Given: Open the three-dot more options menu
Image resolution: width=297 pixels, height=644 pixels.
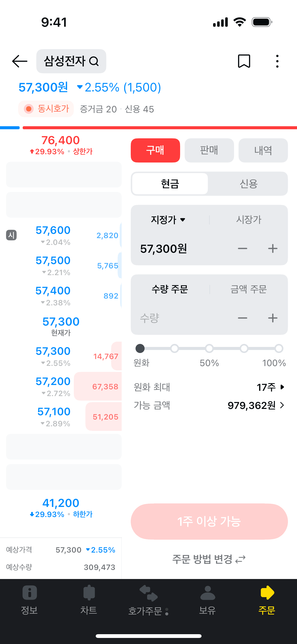Looking at the screenshot, I should click(277, 61).
